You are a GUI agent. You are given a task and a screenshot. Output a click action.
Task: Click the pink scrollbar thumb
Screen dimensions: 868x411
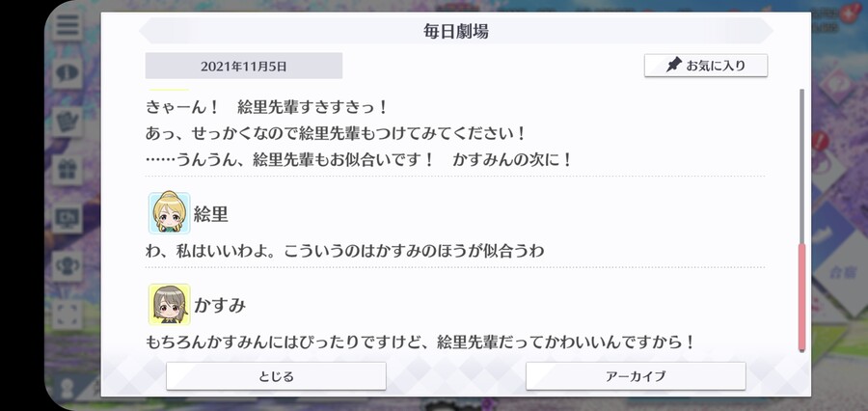click(801, 296)
